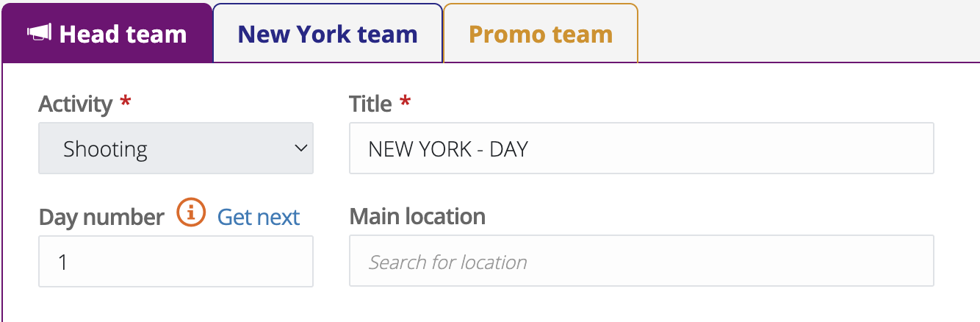Click the Main location label
980x322 pixels.
(417, 217)
